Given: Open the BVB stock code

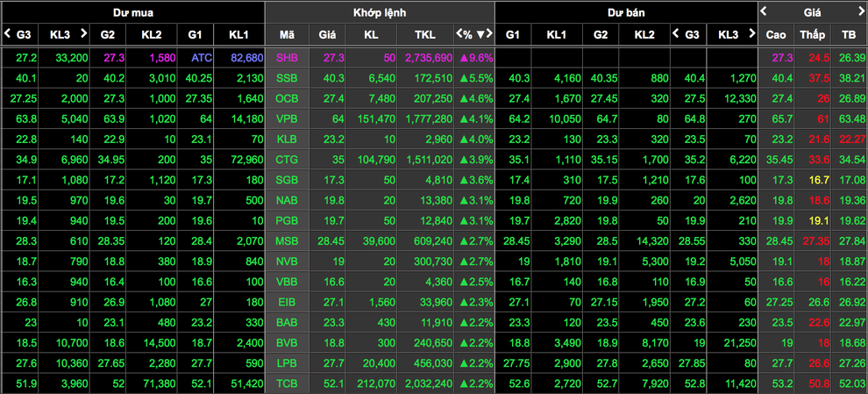Looking at the screenshot, I should 288,344.
